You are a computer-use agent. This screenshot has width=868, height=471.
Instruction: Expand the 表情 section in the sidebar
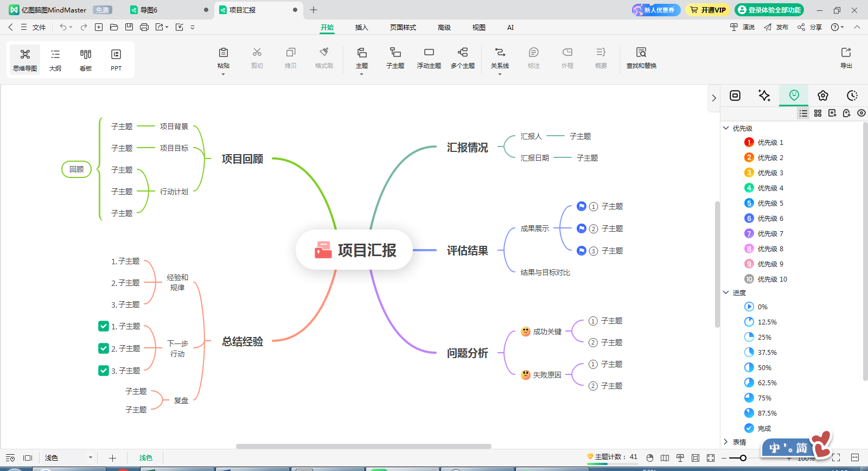coord(726,442)
